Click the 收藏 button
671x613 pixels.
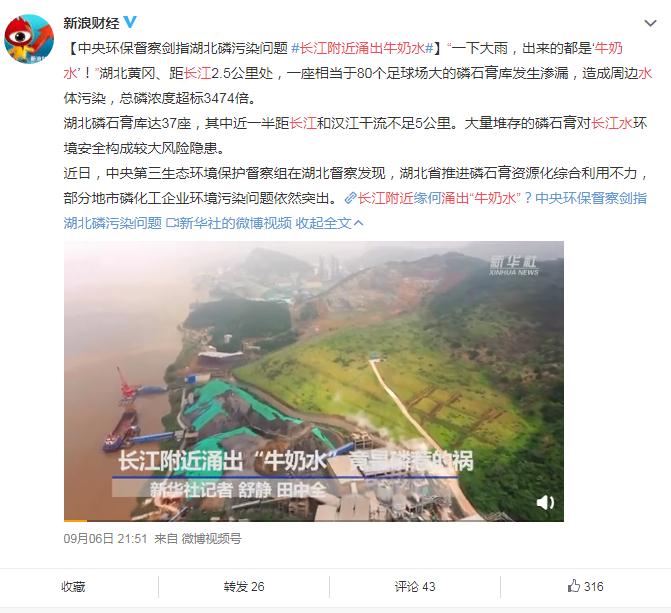pyautogui.click(x=73, y=586)
